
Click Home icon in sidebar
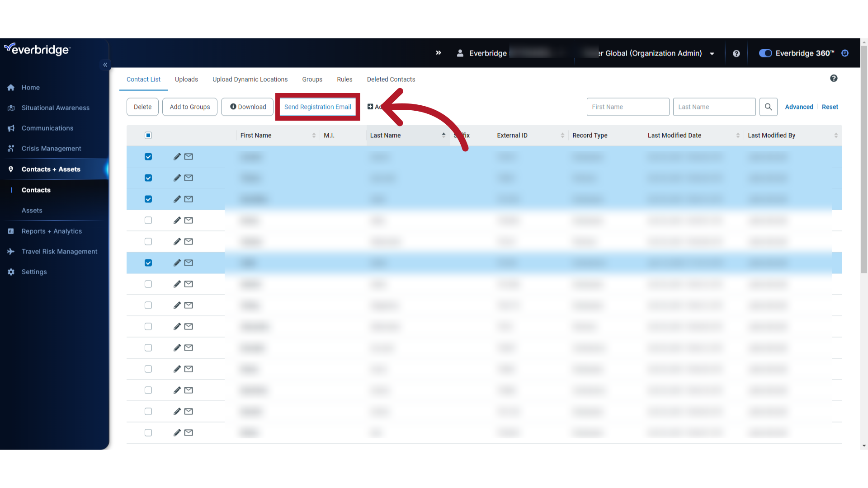click(11, 88)
